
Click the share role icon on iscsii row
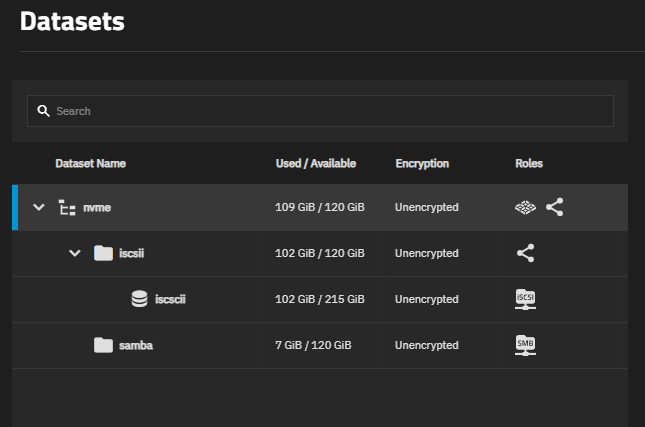pyautogui.click(x=526, y=253)
